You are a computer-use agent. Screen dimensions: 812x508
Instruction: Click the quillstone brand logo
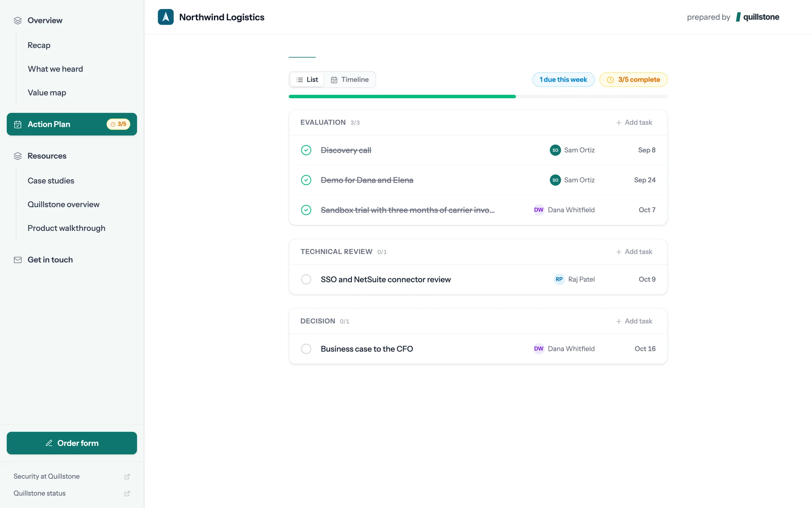point(757,17)
